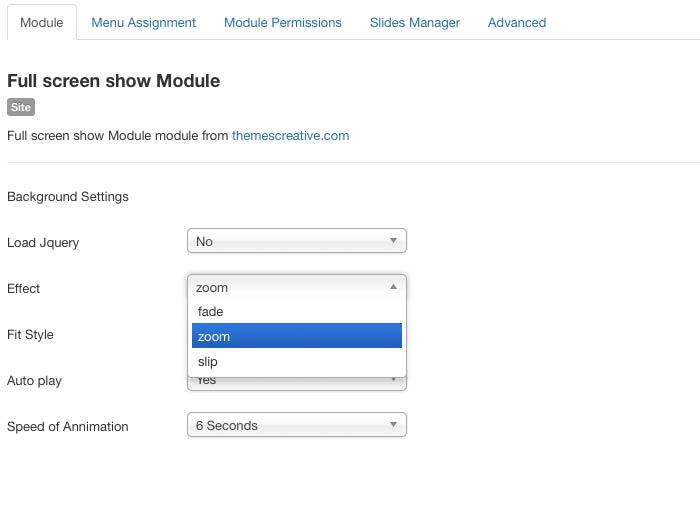Click the Speed of Annimation label

pos(68,426)
